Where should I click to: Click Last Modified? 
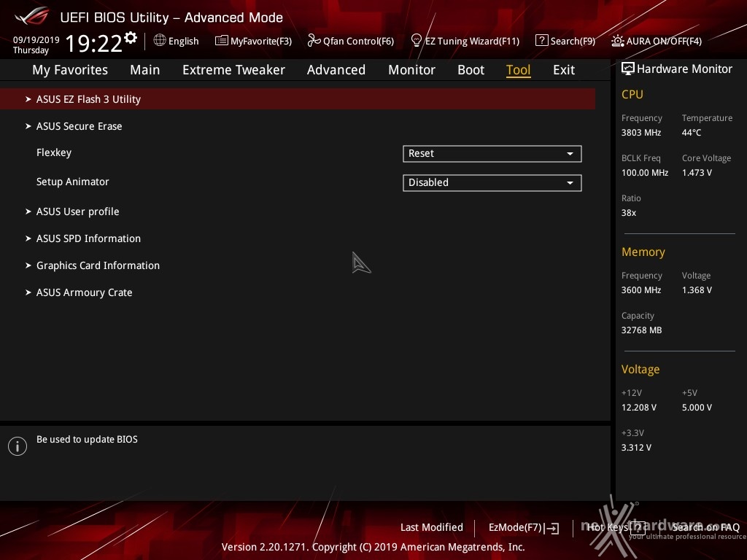click(432, 528)
